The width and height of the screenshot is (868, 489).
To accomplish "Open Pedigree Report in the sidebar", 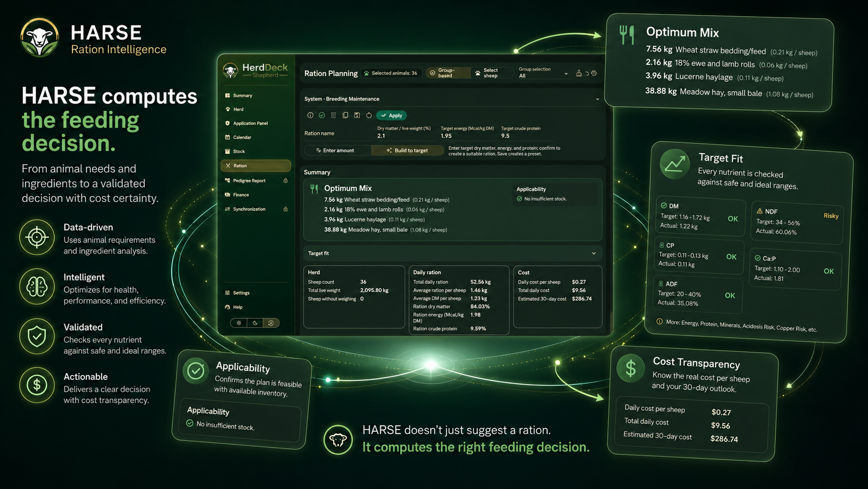I will tap(255, 180).
